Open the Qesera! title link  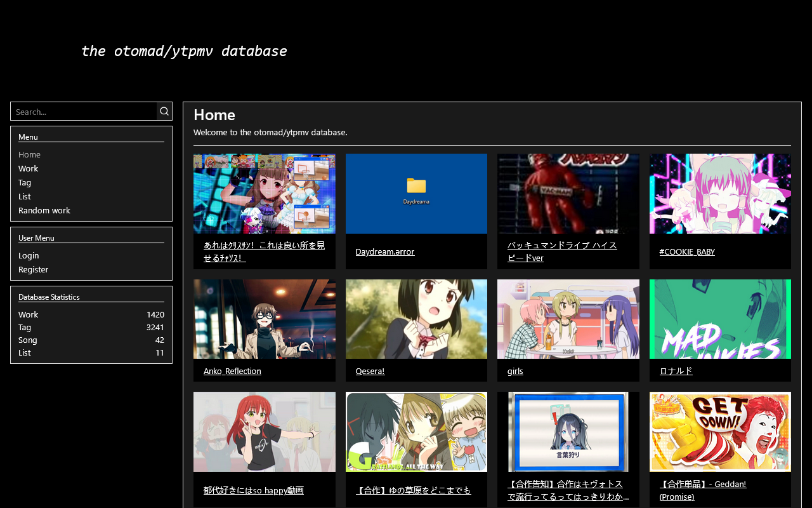[370, 371]
